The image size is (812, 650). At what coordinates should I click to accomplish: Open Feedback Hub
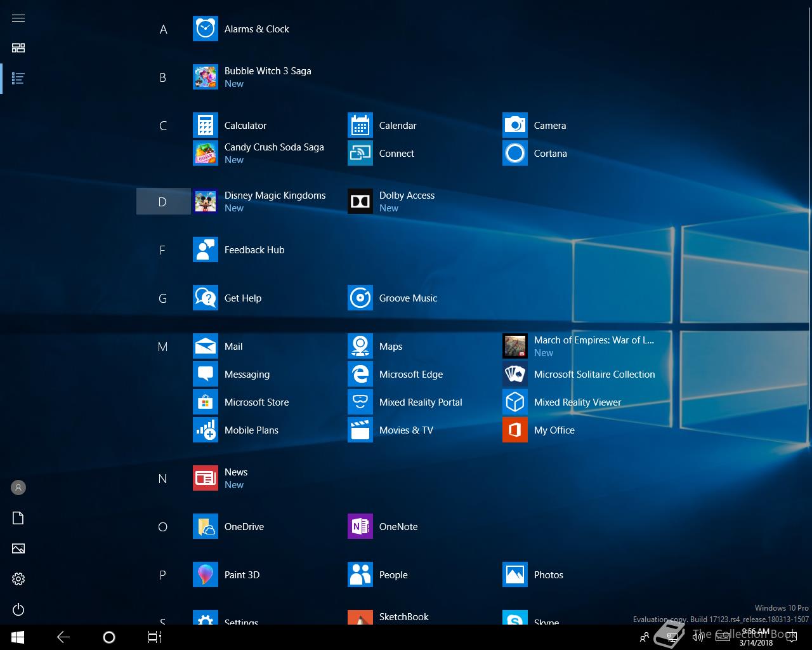[x=268, y=250]
